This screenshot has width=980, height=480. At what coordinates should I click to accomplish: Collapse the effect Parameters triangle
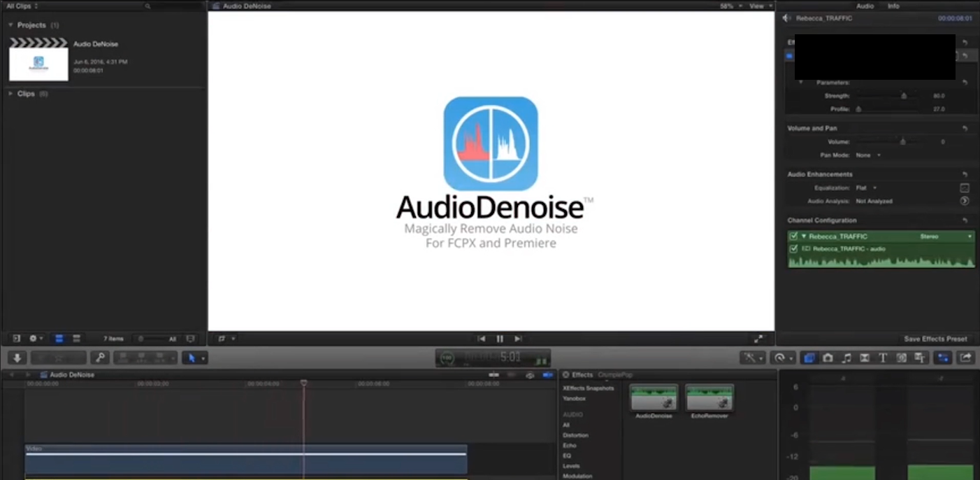click(801, 83)
